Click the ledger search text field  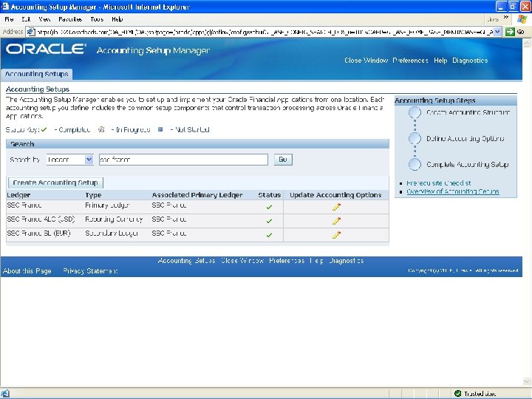pos(183,160)
